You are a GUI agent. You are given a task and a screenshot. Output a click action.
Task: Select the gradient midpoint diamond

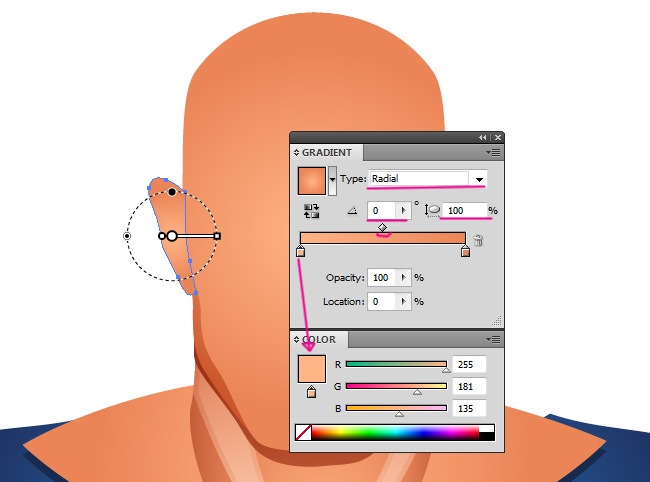pos(383,228)
